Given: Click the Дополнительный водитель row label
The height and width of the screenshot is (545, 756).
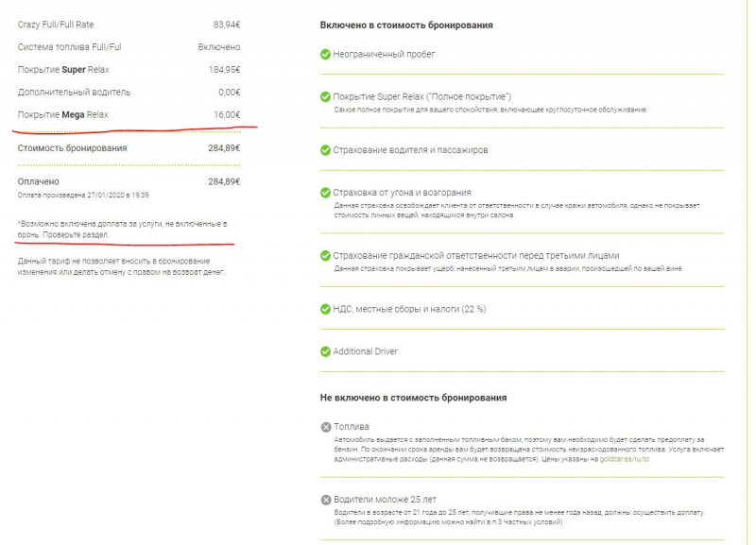Looking at the screenshot, I should click(x=74, y=93).
